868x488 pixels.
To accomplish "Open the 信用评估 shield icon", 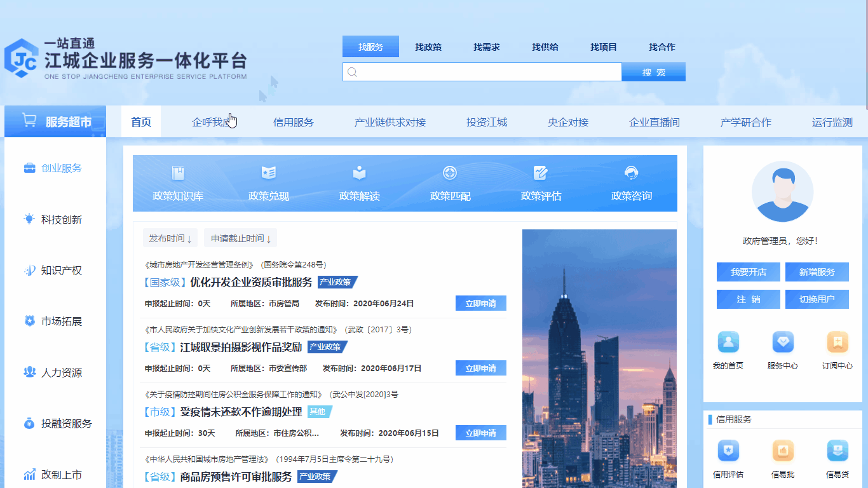I will 728,451.
